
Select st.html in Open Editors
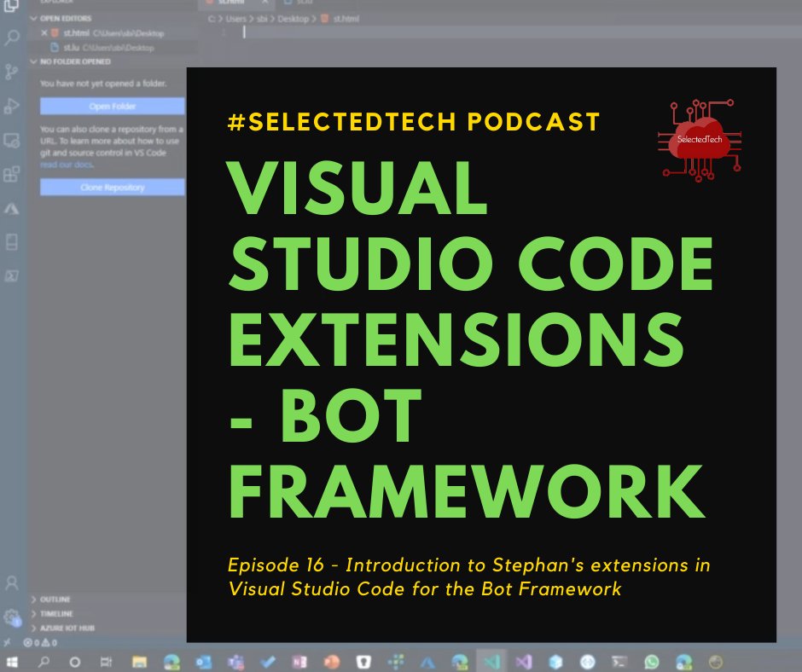pos(113,32)
